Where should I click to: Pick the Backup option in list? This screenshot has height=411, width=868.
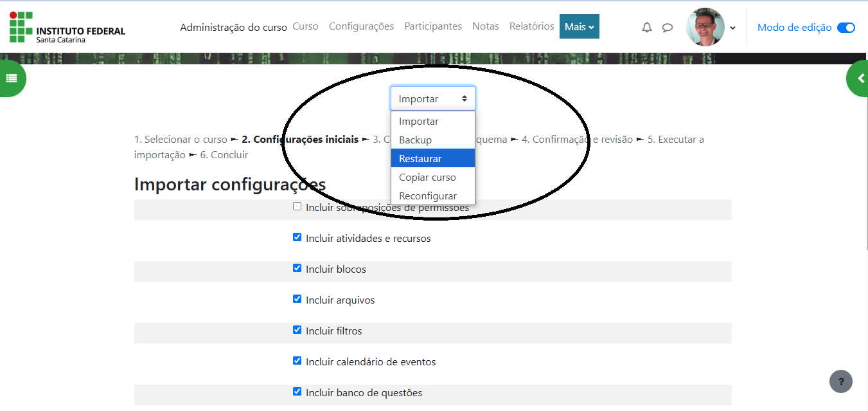pyautogui.click(x=415, y=140)
